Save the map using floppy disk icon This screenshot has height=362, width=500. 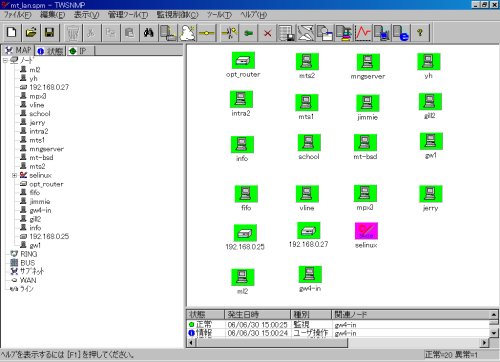click(50, 33)
